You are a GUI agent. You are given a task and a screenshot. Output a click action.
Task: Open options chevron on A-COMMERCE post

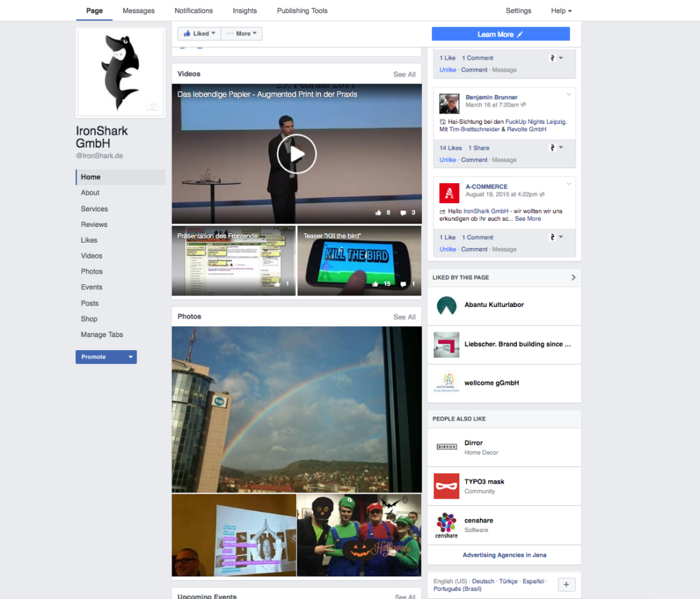[x=569, y=183]
